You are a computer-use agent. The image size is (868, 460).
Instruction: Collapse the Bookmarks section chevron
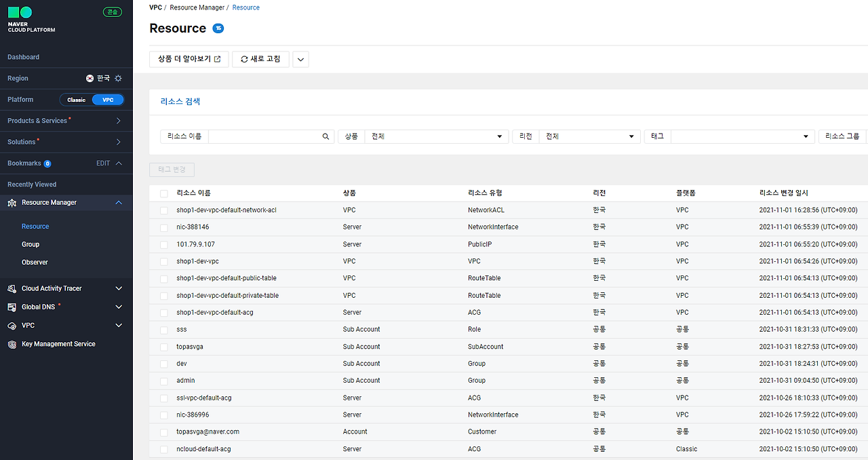pyautogui.click(x=119, y=164)
